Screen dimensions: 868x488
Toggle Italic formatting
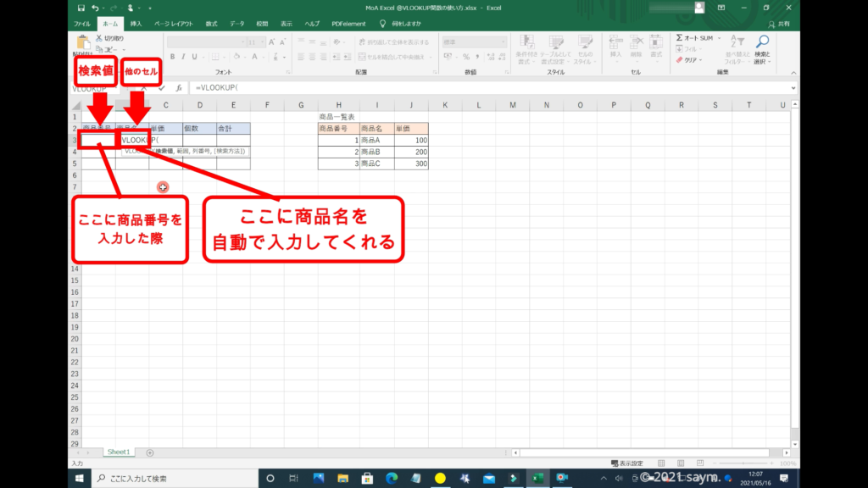tap(183, 56)
